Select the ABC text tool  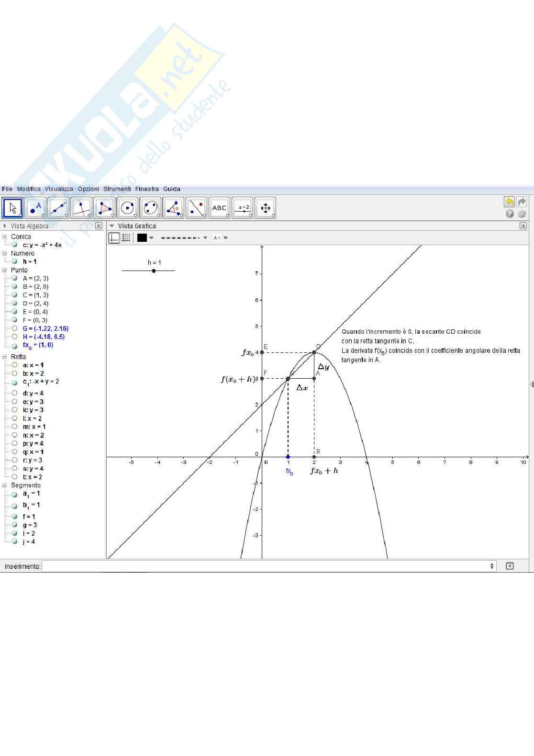point(219,208)
